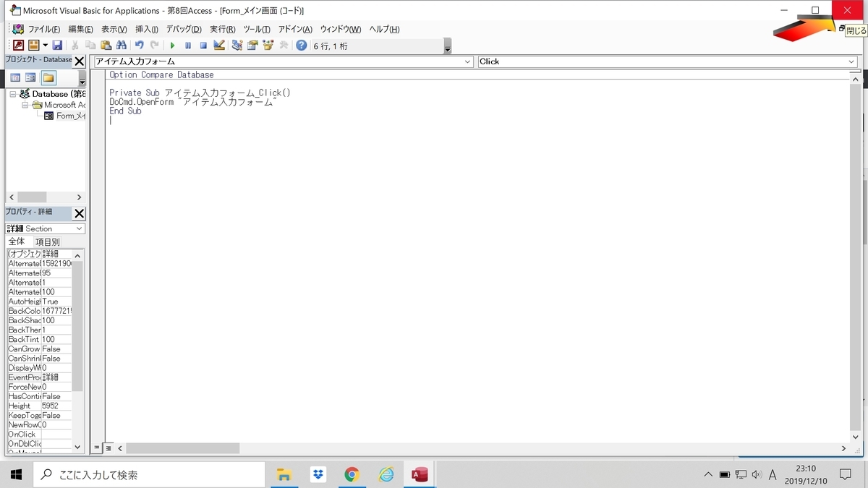Open the ヘルプ(H) menu
The image size is (868, 488).
tap(384, 29)
